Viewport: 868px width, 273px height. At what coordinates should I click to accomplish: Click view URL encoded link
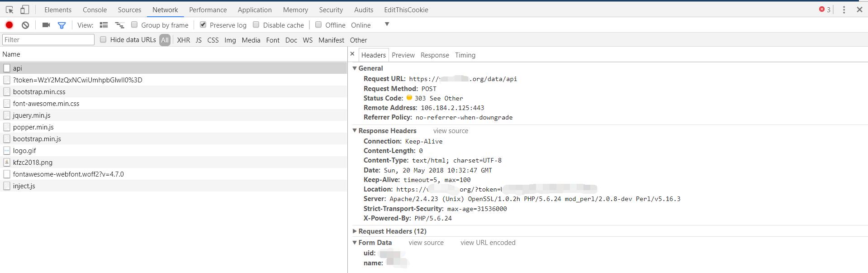(x=488, y=243)
